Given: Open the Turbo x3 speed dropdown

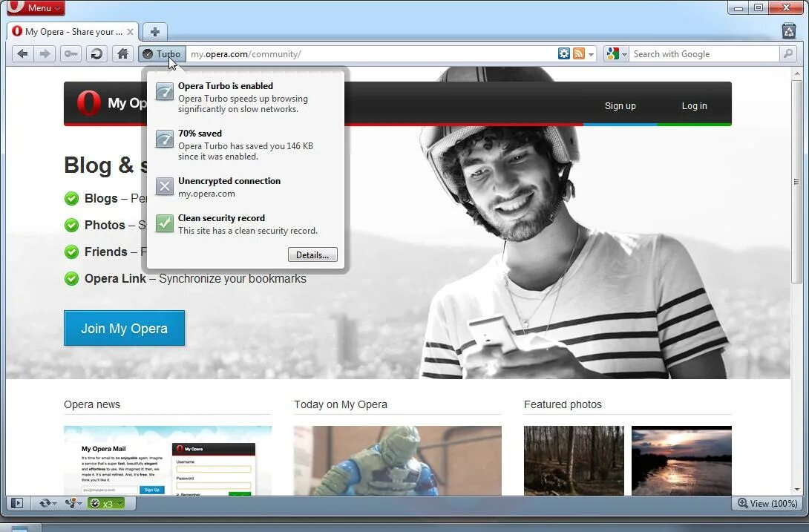Looking at the screenshot, I should 106,504.
